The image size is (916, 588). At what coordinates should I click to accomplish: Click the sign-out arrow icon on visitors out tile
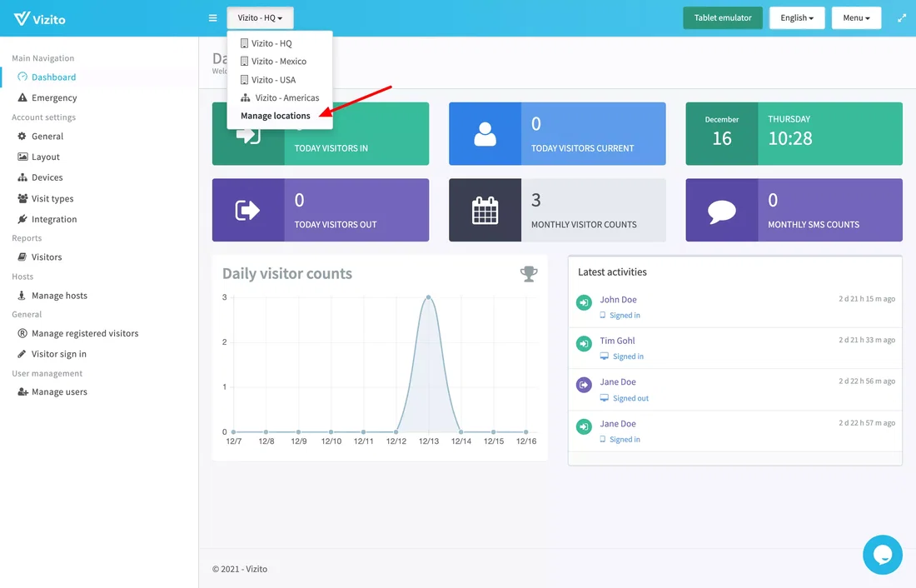click(x=248, y=211)
